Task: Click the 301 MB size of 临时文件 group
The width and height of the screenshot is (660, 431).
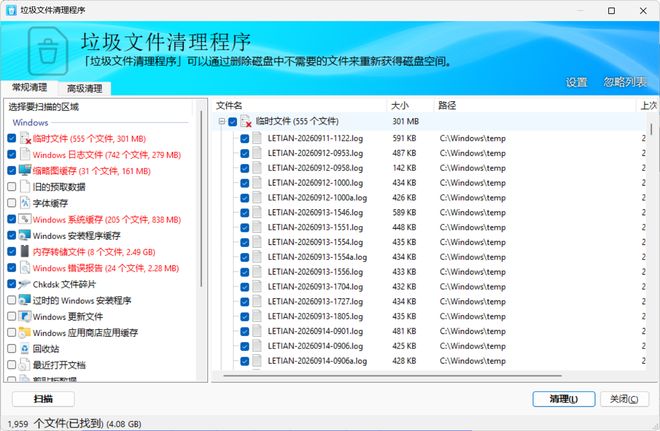Action: tap(405, 122)
